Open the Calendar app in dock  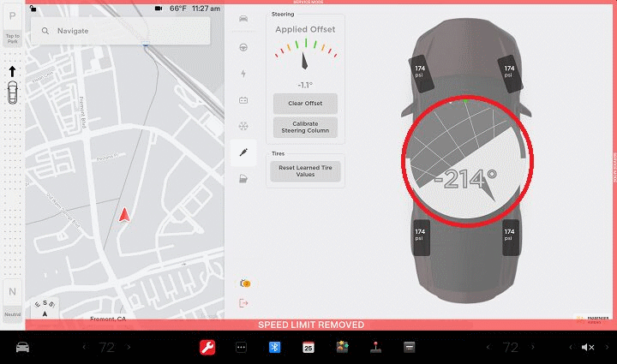point(308,347)
